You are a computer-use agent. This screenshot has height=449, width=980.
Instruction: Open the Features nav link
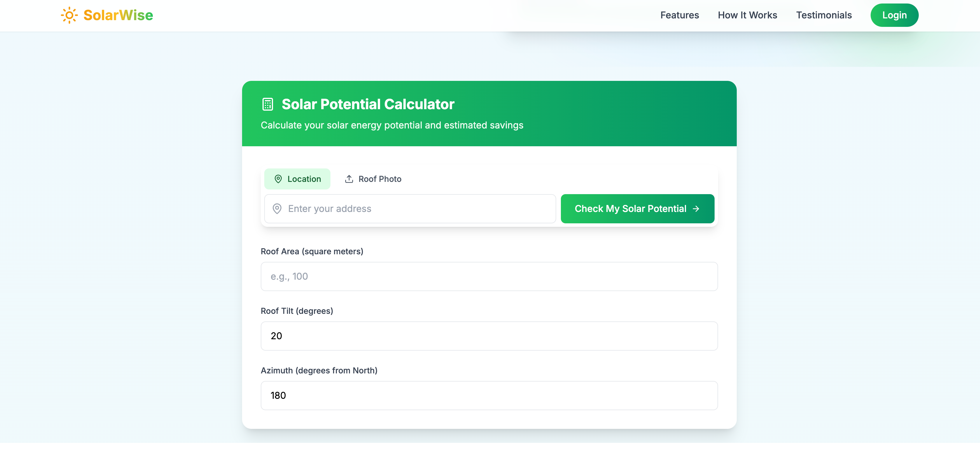(680, 15)
